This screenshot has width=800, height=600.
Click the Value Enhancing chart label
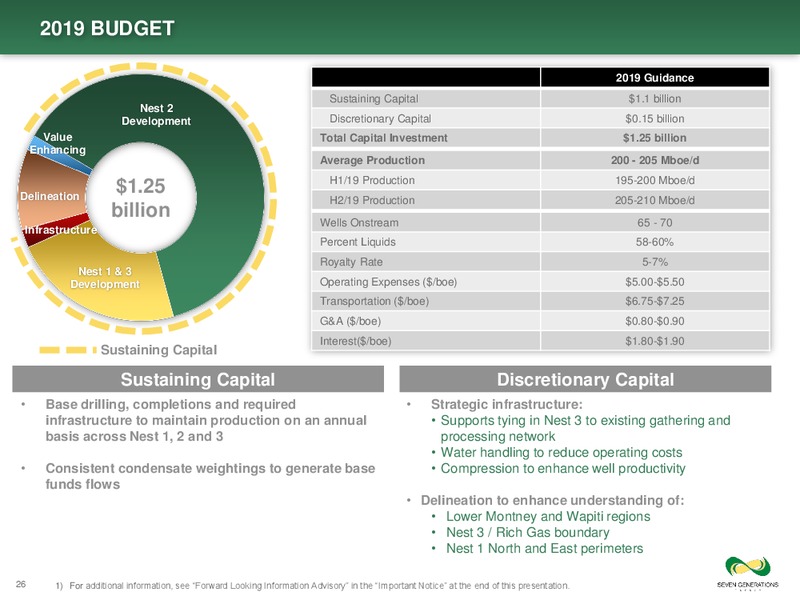click(57, 143)
